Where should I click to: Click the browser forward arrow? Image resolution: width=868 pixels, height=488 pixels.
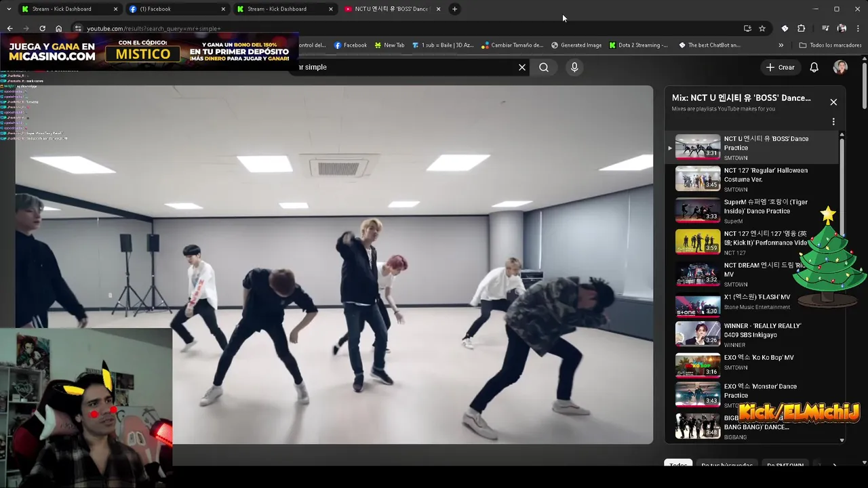[26, 28]
